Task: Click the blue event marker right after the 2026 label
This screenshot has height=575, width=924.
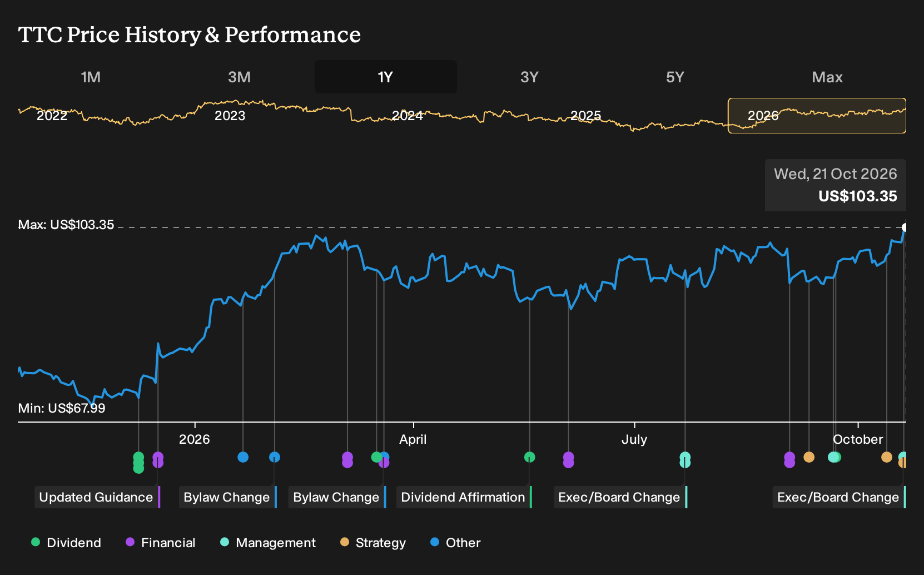Action: [x=243, y=457]
